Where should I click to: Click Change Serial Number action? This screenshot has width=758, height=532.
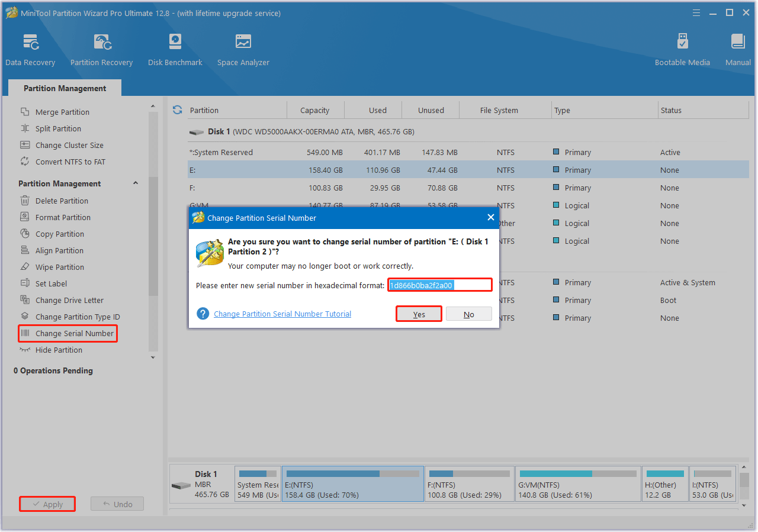click(x=68, y=333)
